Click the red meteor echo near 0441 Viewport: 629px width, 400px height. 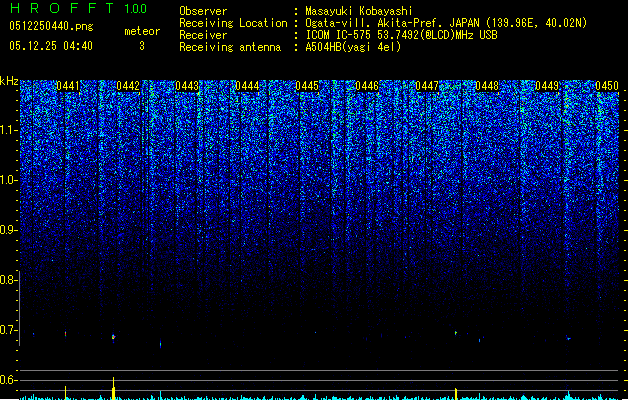[65, 333]
